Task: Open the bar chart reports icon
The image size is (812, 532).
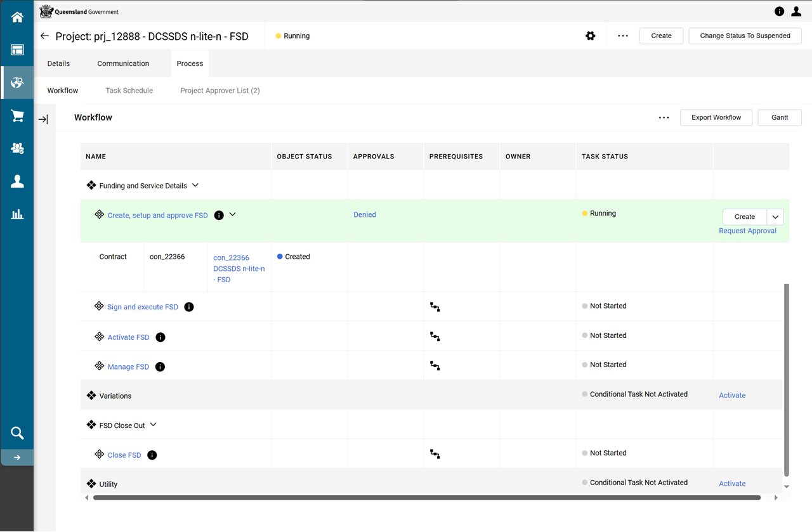Action: coord(17,214)
